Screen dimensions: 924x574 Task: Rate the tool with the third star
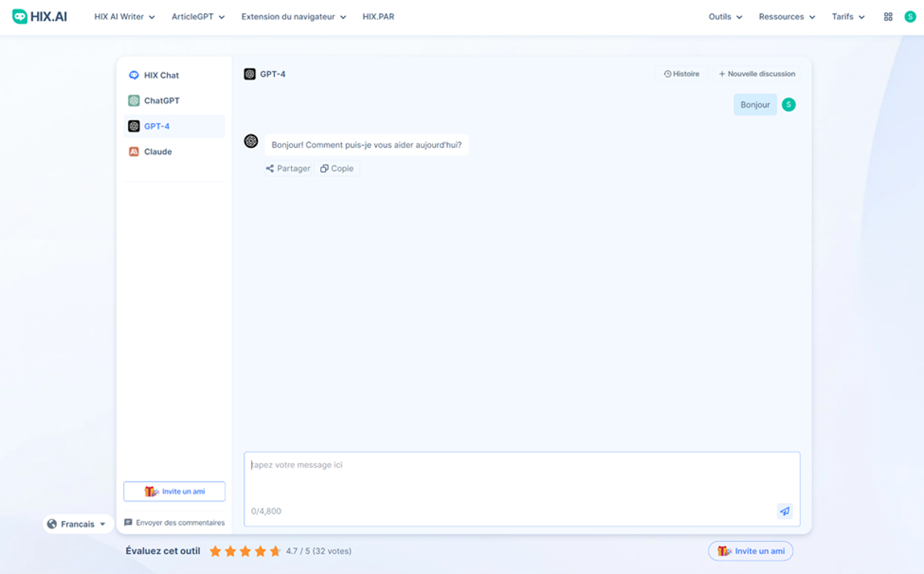point(246,551)
